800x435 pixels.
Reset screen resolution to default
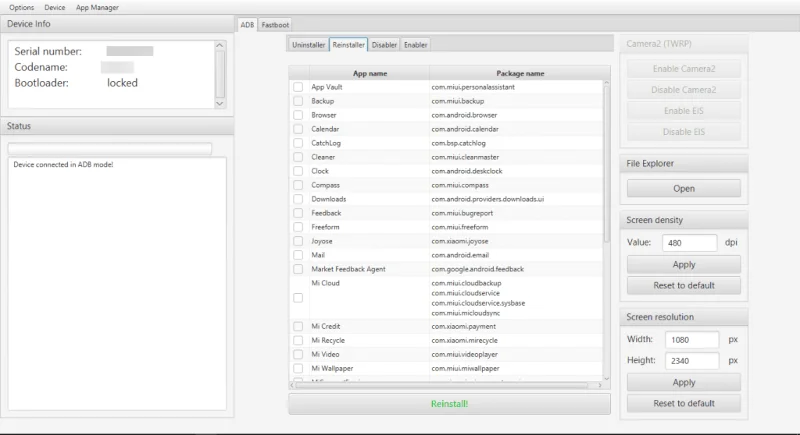pos(684,403)
